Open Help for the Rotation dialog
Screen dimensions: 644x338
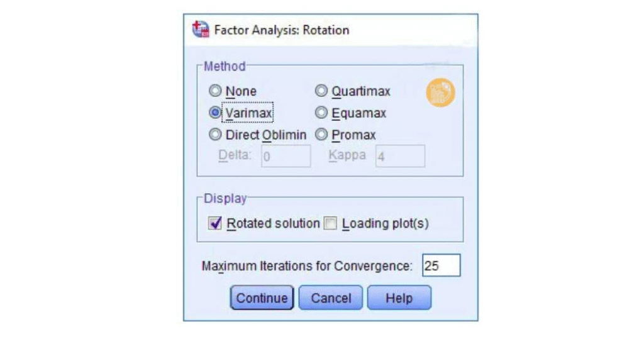pos(399,298)
